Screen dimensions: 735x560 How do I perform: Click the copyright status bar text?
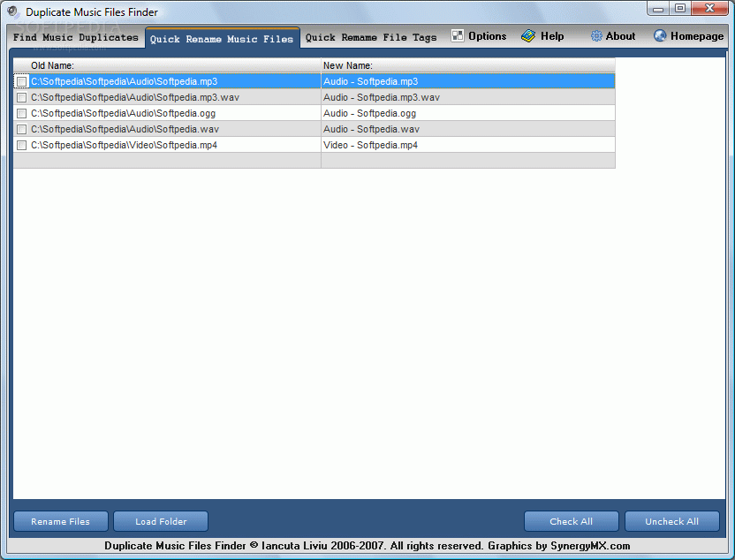click(x=367, y=546)
